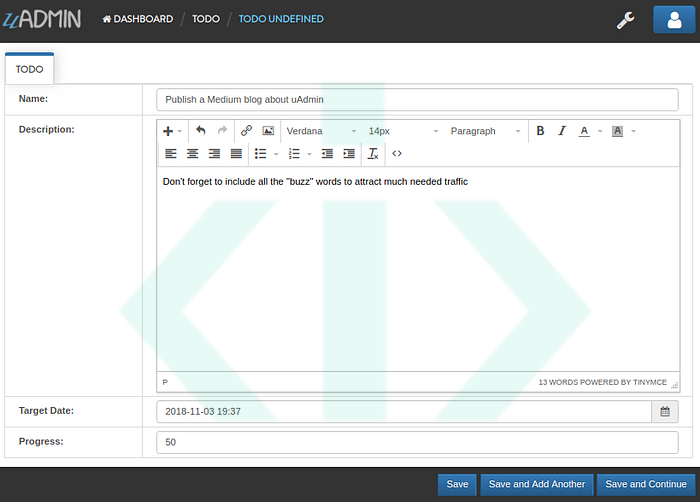700x502 pixels.
Task: Open the calendar picker for Target Date
Action: [x=665, y=411]
